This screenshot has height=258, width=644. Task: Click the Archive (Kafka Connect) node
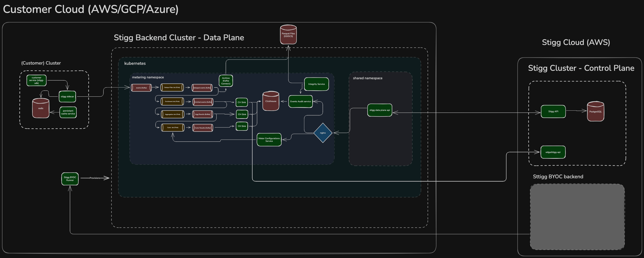(226, 81)
